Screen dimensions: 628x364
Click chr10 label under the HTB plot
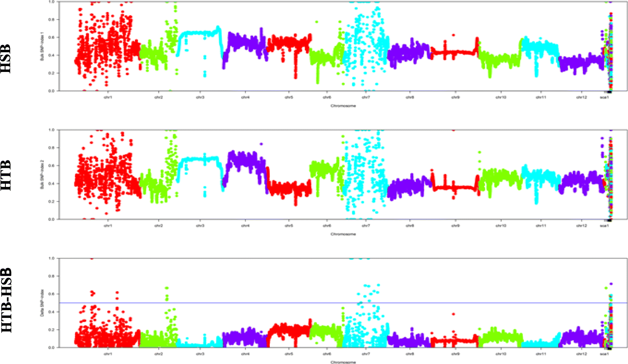(x=501, y=226)
